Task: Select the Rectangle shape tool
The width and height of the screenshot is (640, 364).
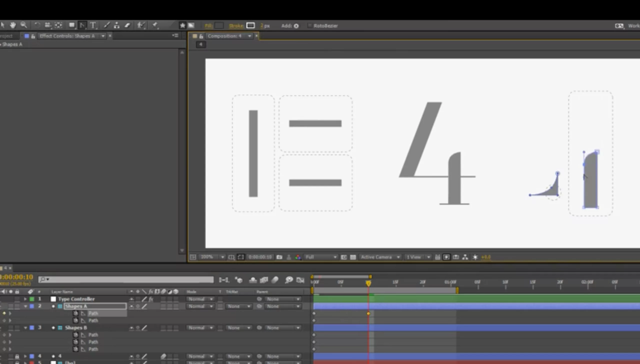Action: tap(72, 25)
